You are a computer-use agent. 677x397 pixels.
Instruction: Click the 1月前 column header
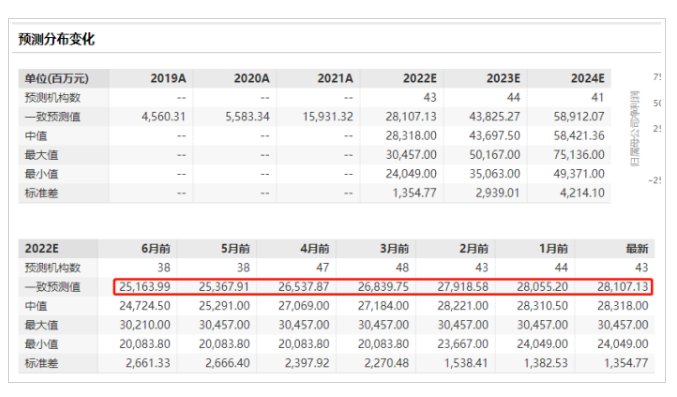[554, 249]
